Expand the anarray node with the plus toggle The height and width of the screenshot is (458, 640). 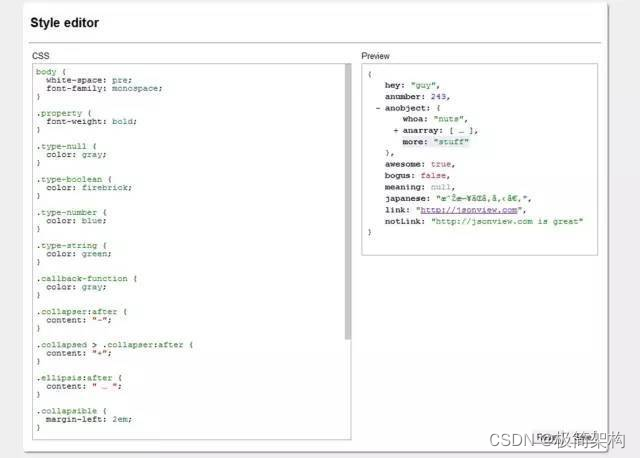(396, 131)
